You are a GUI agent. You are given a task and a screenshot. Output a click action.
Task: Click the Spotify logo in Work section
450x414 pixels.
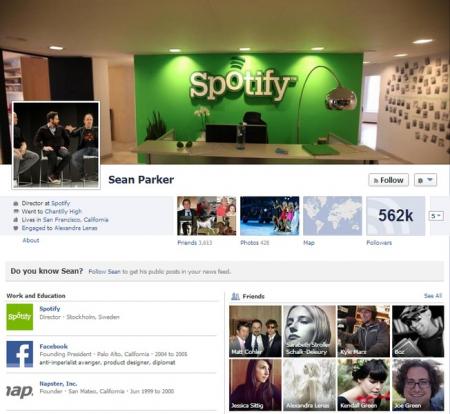coord(20,317)
